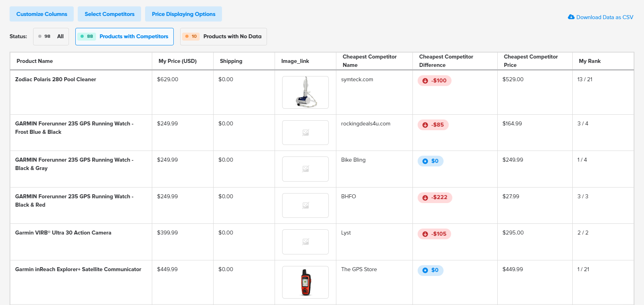
Task: Click the Product Name column header
Action: [x=35, y=61]
